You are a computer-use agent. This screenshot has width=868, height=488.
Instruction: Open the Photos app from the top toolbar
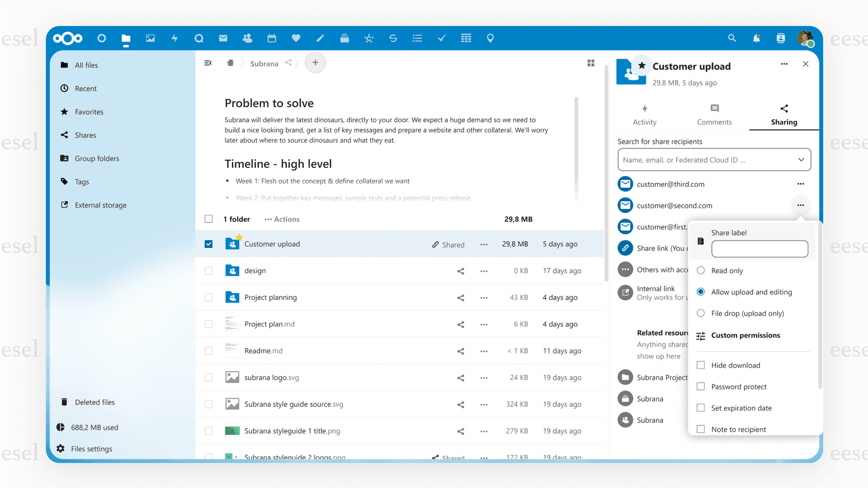click(150, 38)
